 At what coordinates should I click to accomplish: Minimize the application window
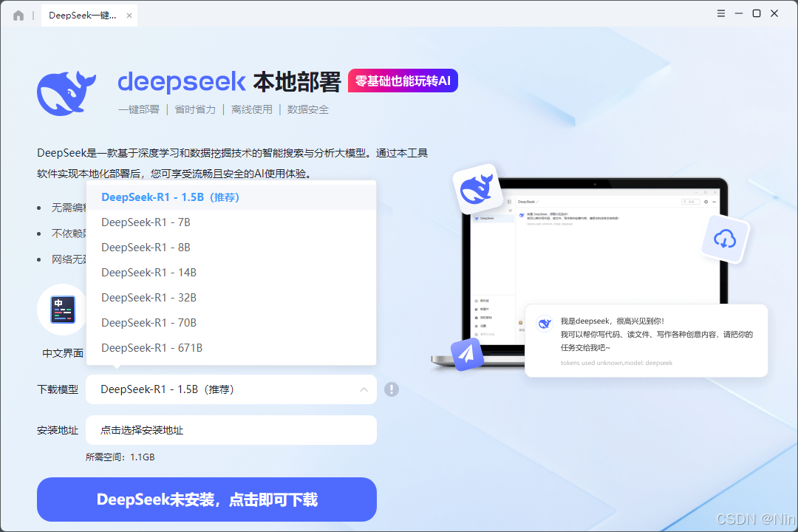pyautogui.click(x=738, y=13)
